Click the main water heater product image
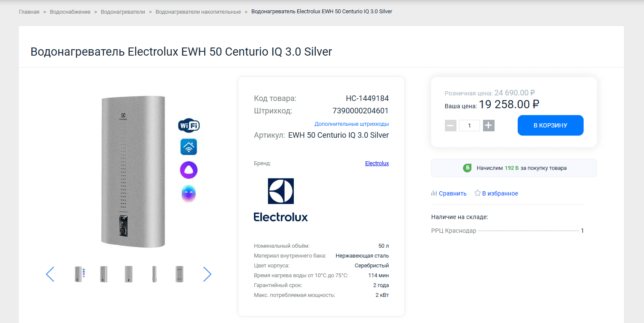The width and height of the screenshot is (644, 323). point(133,171)
